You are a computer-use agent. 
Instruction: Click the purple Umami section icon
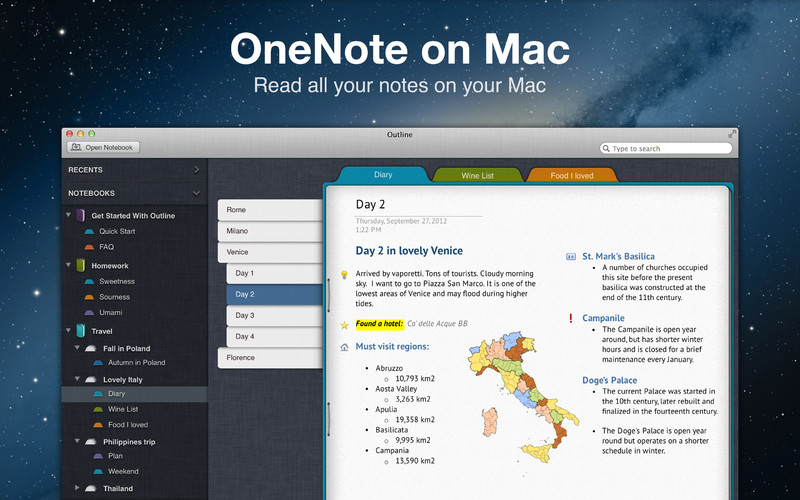[89, 313]
